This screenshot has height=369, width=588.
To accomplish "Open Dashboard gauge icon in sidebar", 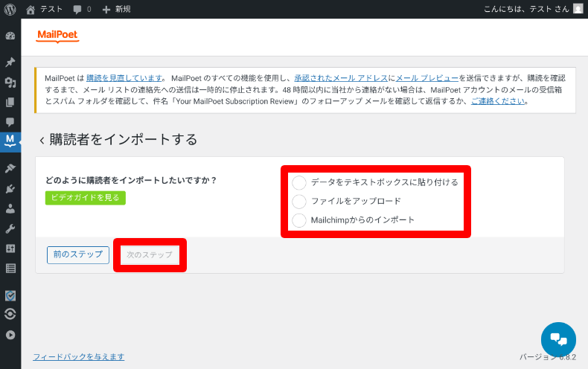I will click(10, 36).
